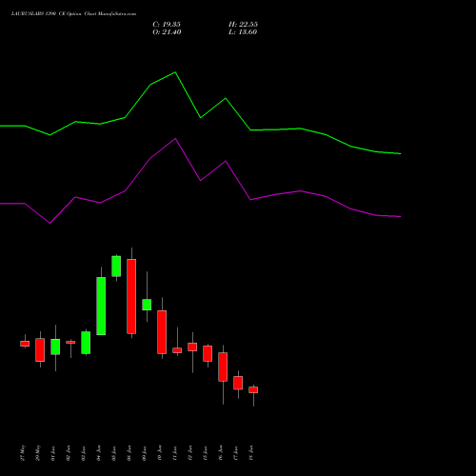Viewport: 476px width, 476px height.
Task: Click the tallest green candlestick body
Action: tap(101, 306)
